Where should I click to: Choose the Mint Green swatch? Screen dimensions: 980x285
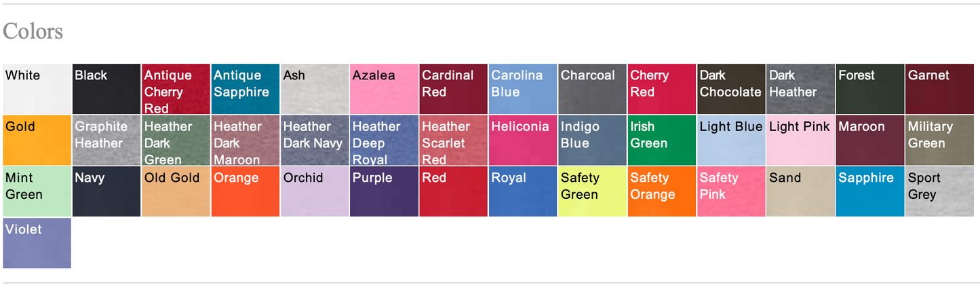pos(37,192)
